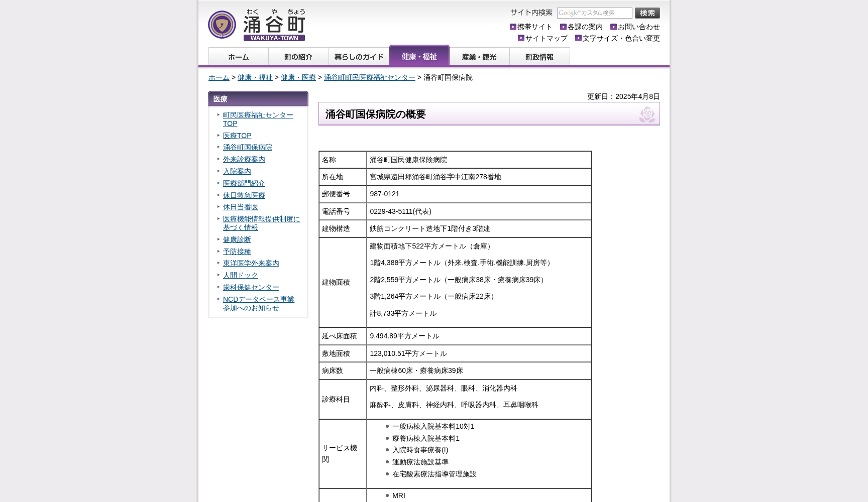Click the arrow icon beside サイトマップ
Viewport: 868px width, 502px height.
(521, 38)
